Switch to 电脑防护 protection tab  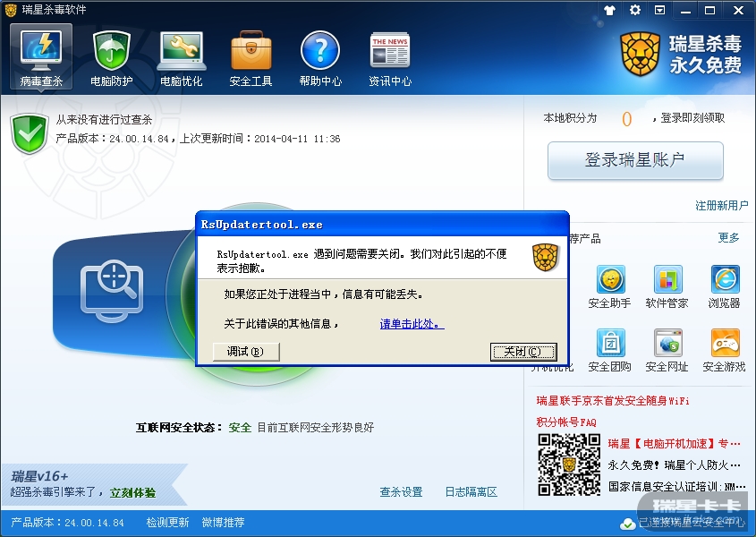pyautogui.click(x=111, y=57)
